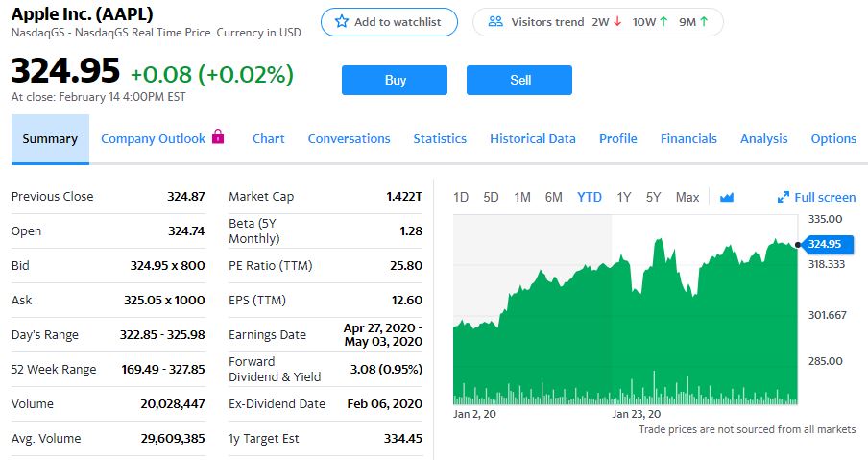Click the 335.00 y-axis label
The image size is (868, 460).
pyautogui.click(x=825, y=219)
